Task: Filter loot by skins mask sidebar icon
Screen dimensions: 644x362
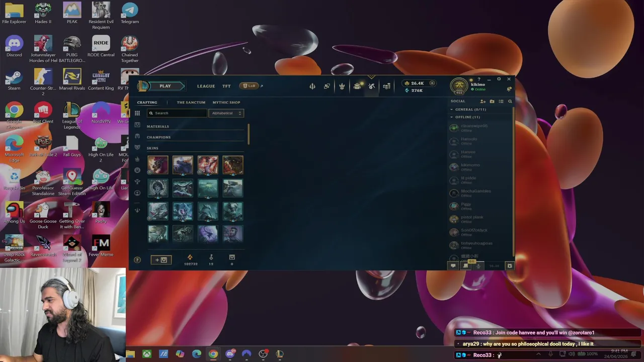Action: [x=137, y=147]
